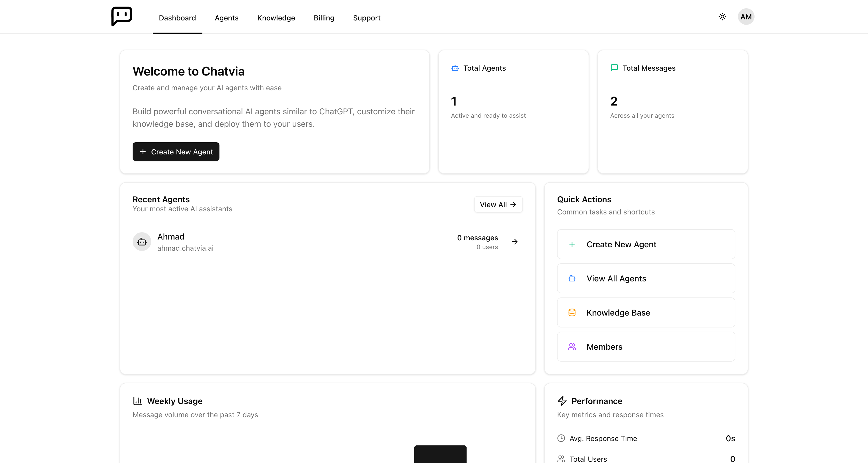Click the dark bar in Weekly Usage chart
Screen dimensions: 868x463
(440, 454)
